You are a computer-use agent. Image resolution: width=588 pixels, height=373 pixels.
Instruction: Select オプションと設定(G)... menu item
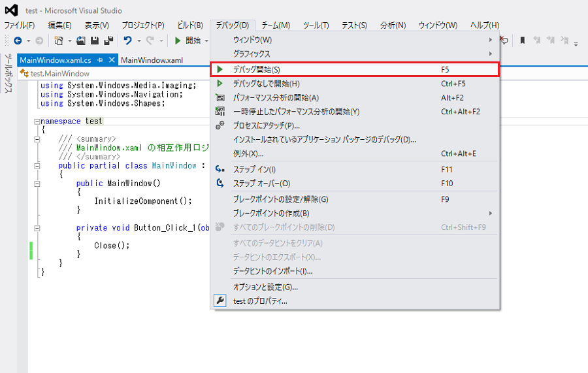[x=355, y=287]
